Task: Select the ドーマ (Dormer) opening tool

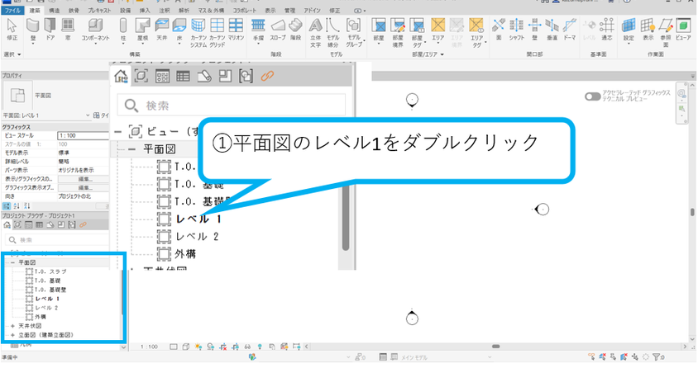Action: [570, 29]
